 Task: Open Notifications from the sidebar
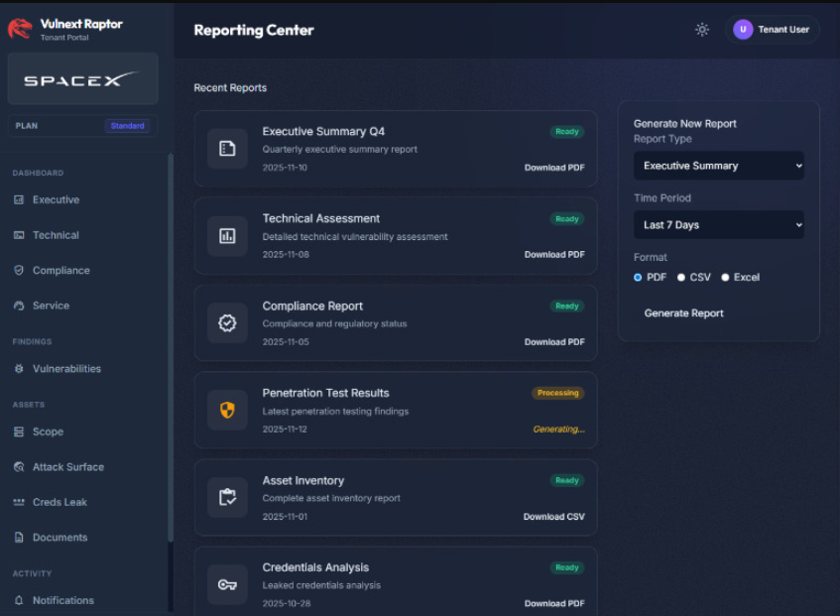coord(63,600)
